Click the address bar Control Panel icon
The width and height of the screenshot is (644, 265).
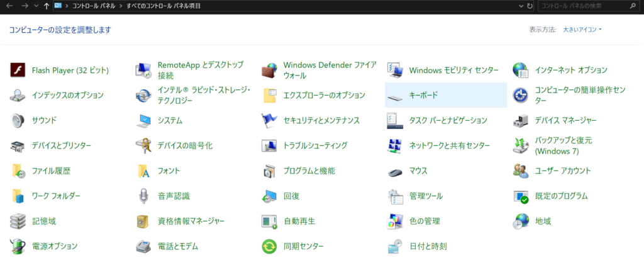58,6
